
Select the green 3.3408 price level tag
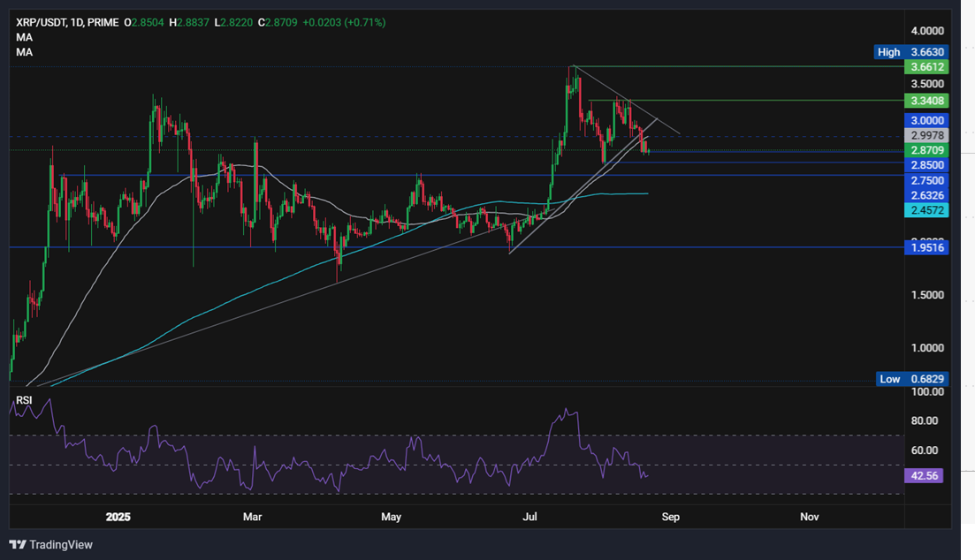click(926, 101)
